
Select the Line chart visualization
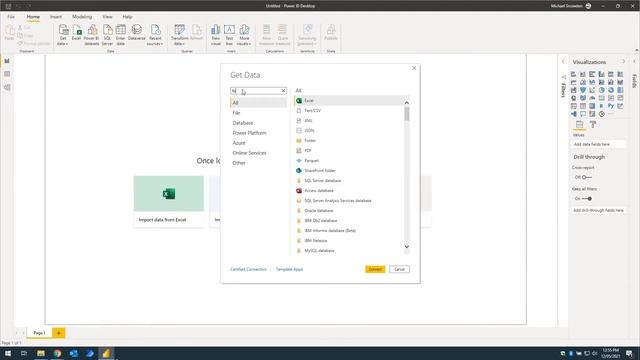click(573, 82)
